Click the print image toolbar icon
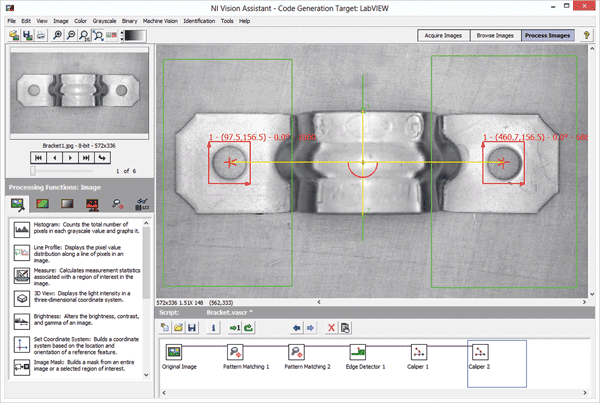This screenshot has height=403, width=600. click(x=41, y=35)
